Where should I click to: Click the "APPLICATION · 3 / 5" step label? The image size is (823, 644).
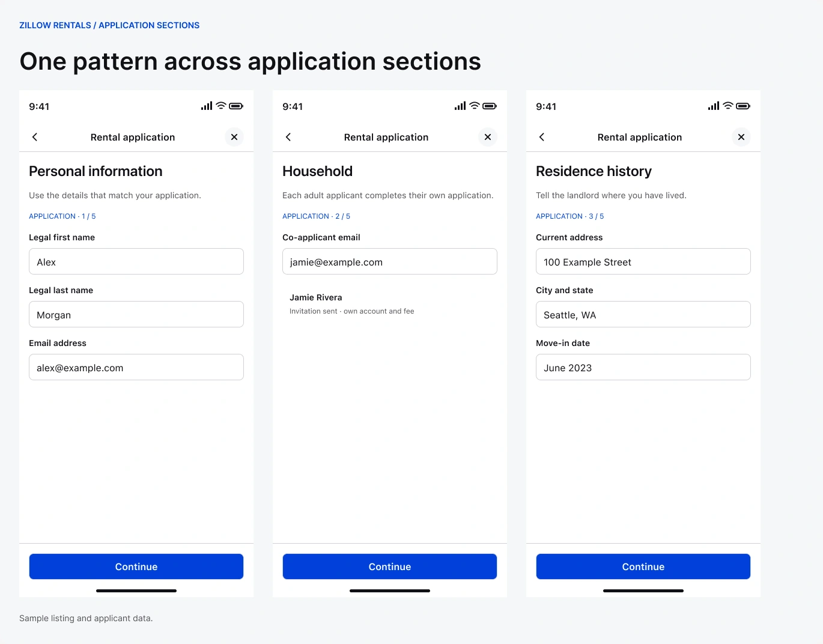coord(570,216)
